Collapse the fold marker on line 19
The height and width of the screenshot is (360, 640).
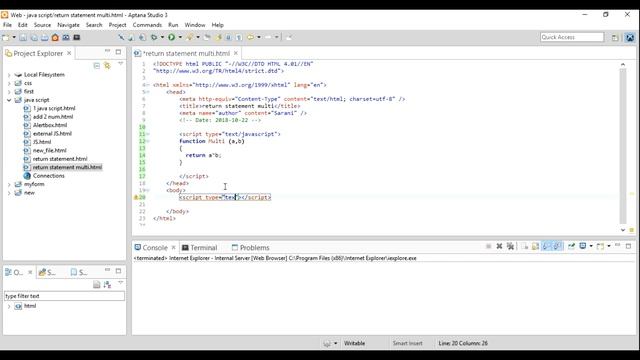coord(148,190)
